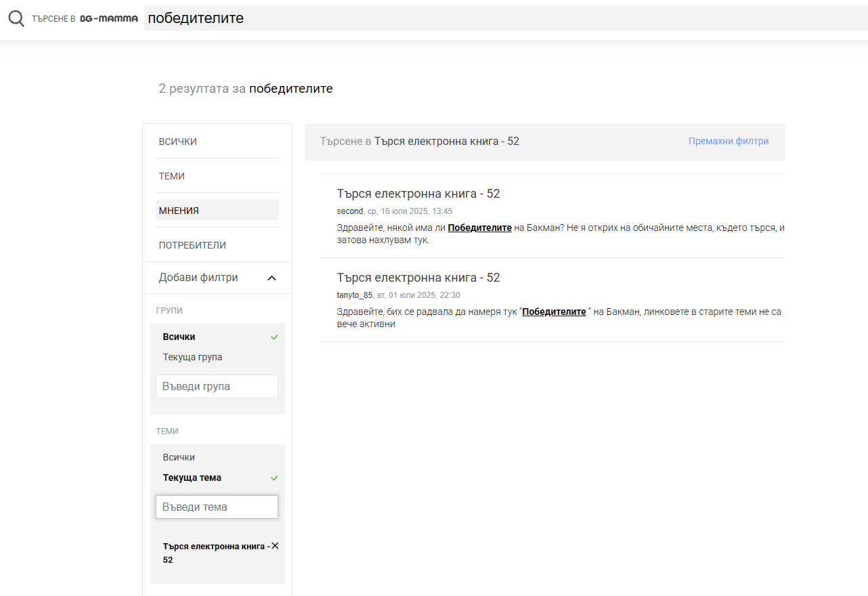Viewport: 868px width, 596px height.
Task: Open the second result posted by tanyto_85
Action: tap(418, 278)
